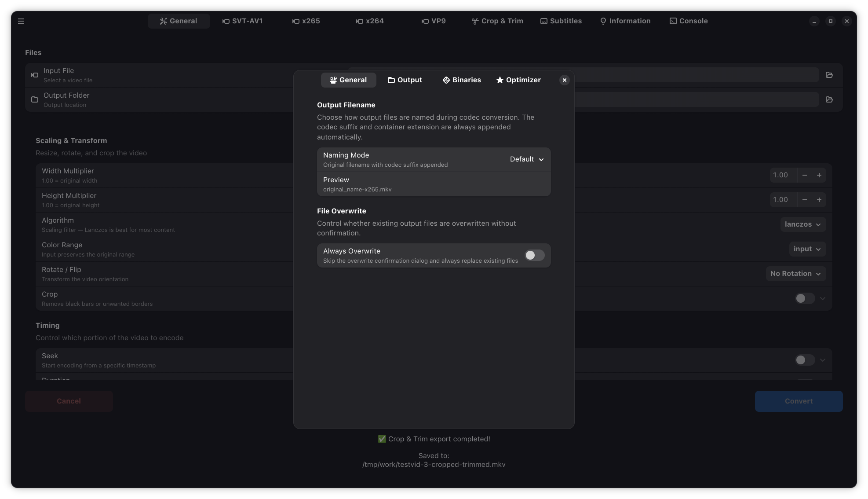The image size is (868, 499).
Task: Close the preferences dialog
Action: pos(564,80)
